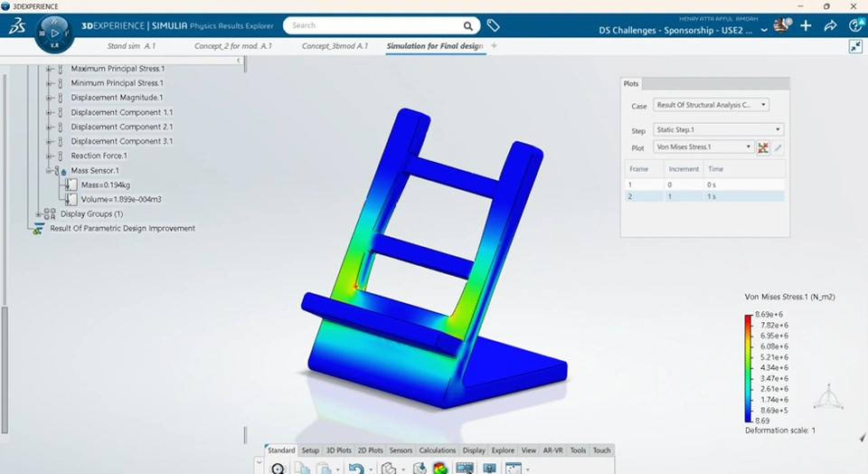Select Displacement Magnitude.1 in tree
The width and height of the screenshot is (868, 474).
click(117, 98)
